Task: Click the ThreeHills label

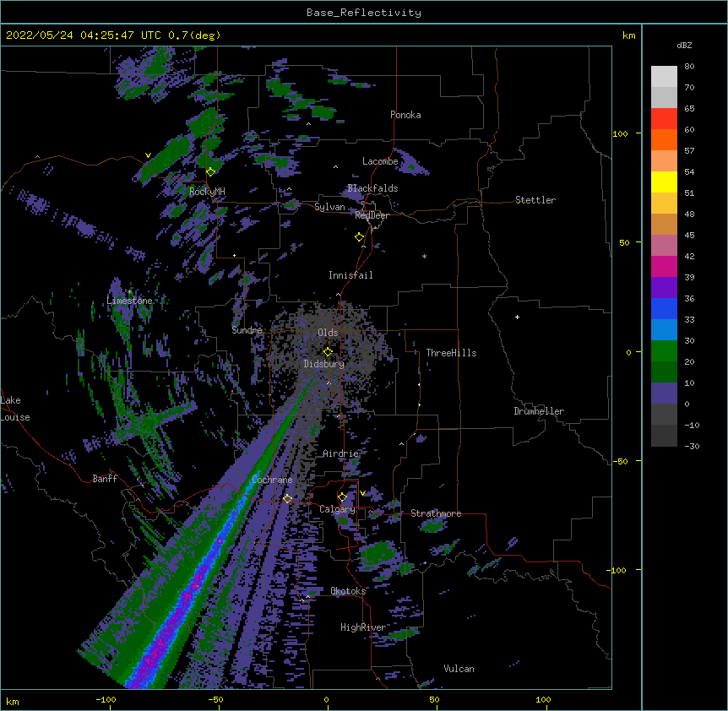Action: 451,353
